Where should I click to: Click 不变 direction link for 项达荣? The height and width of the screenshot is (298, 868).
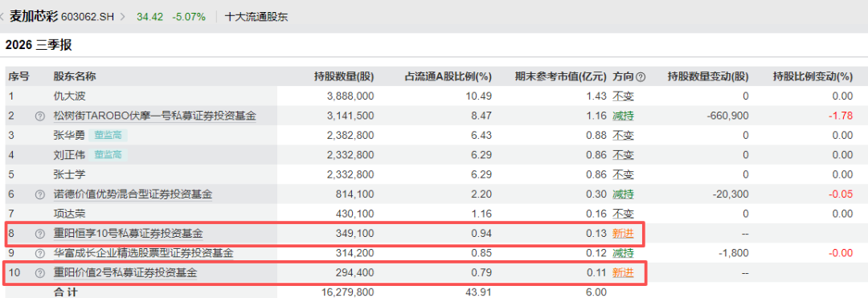click(x=623, y=214)
